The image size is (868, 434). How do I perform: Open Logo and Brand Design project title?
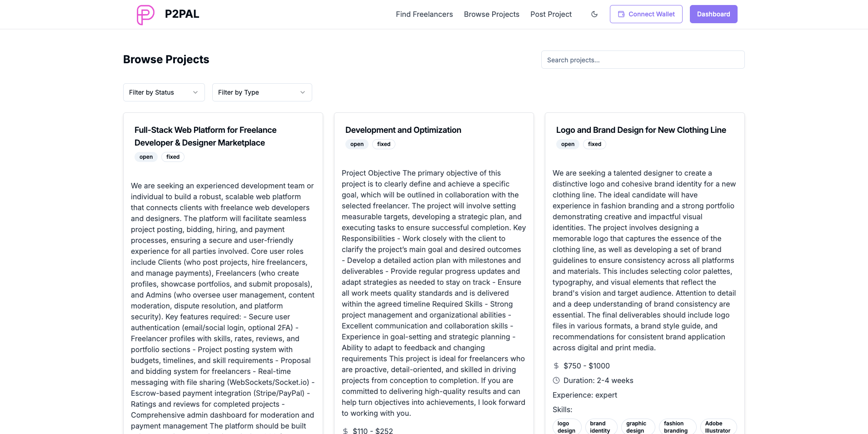click(x=641, y=130)
